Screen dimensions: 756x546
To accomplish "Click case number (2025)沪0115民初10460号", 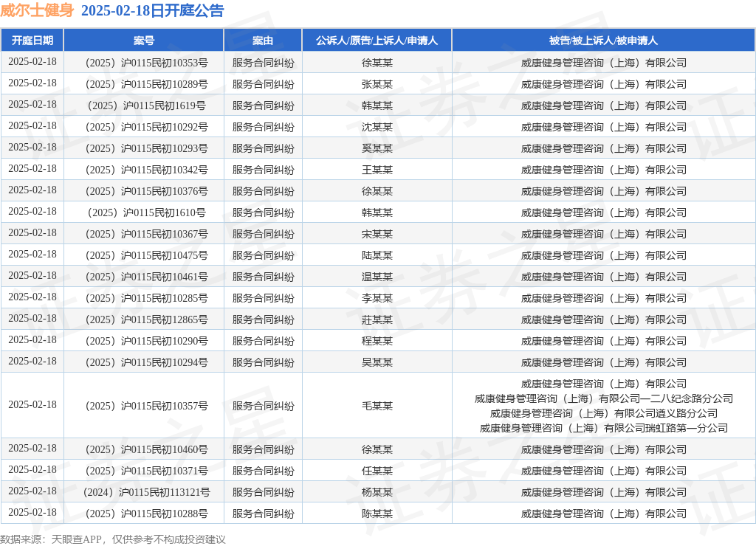I will [147, 449].
